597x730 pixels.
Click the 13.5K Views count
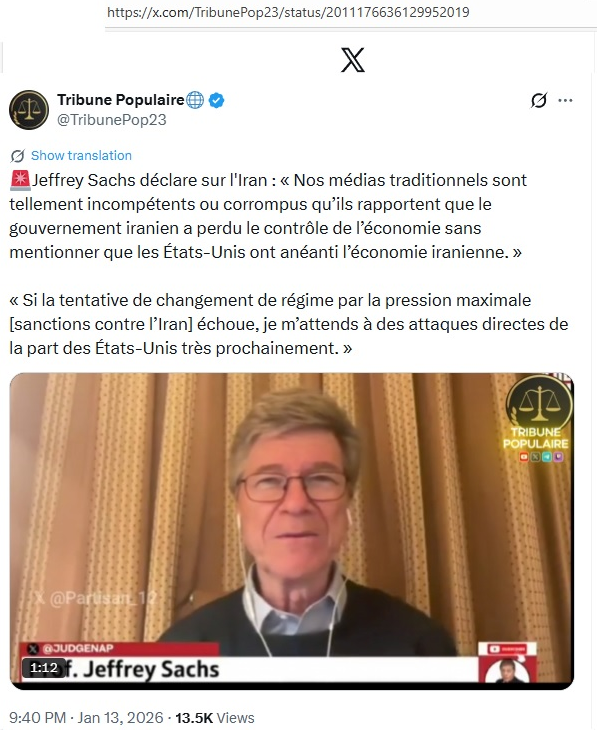(x=215, y=717)
